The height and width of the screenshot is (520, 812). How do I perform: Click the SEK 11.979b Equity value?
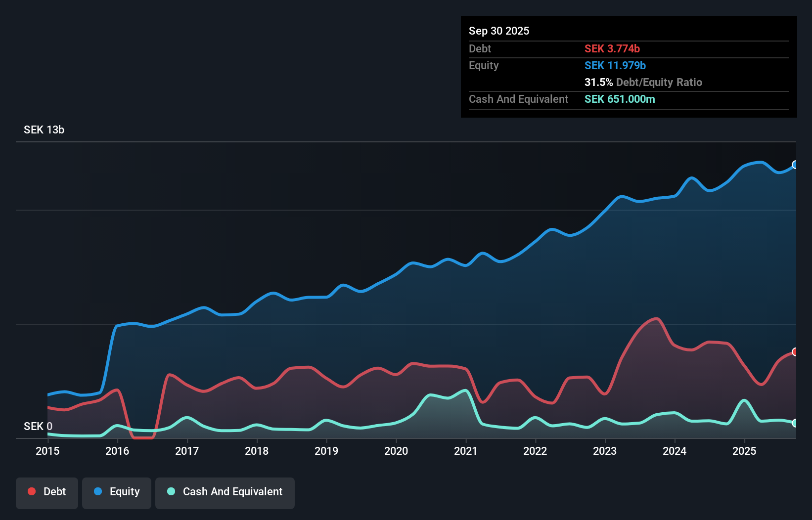(x=615, y=65)
